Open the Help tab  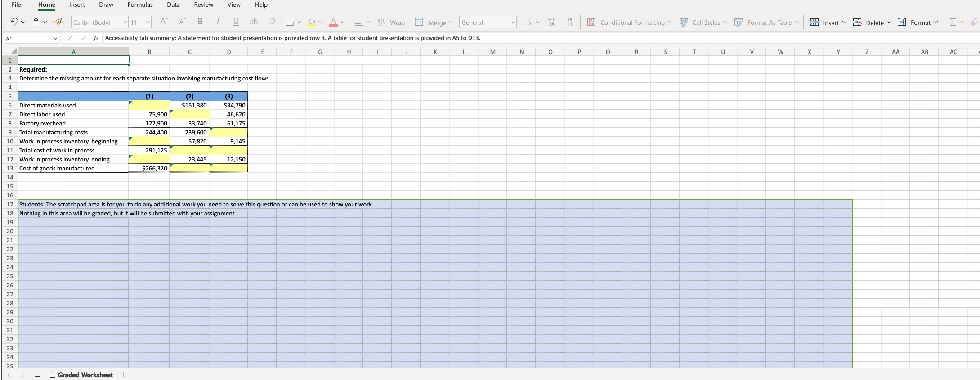(x=261, y=4)
